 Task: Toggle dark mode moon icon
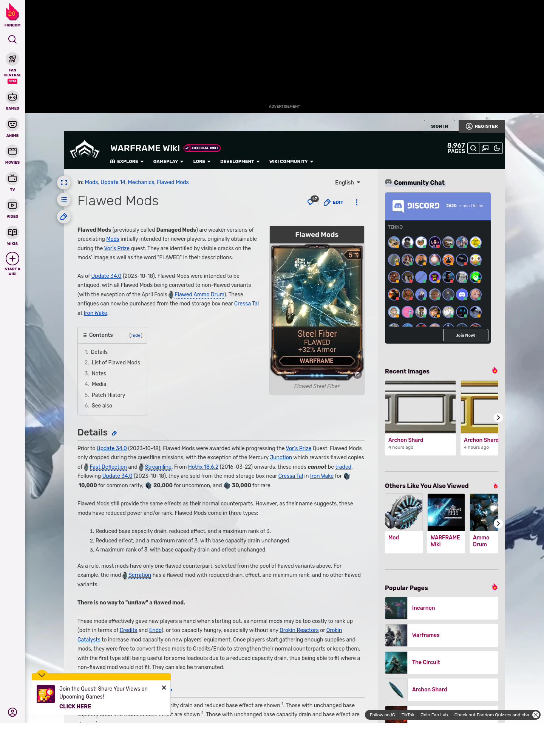tap(497, 148)
